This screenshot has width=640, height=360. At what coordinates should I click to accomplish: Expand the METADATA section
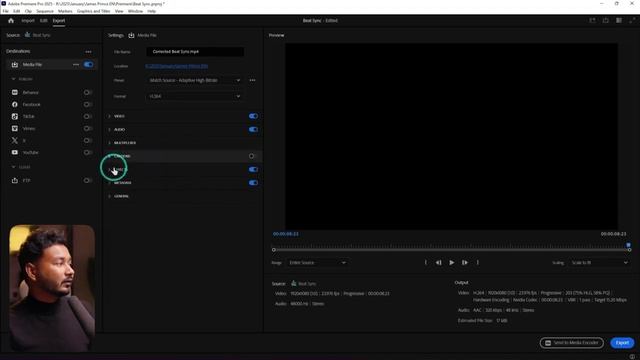pyautogui.click(x=109, y=183)
